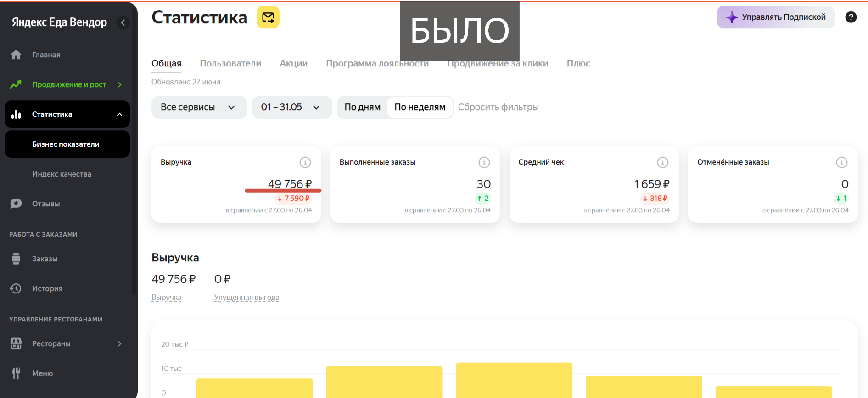Open the help question mark icon
868x398 pixels.
pos(851,17)
